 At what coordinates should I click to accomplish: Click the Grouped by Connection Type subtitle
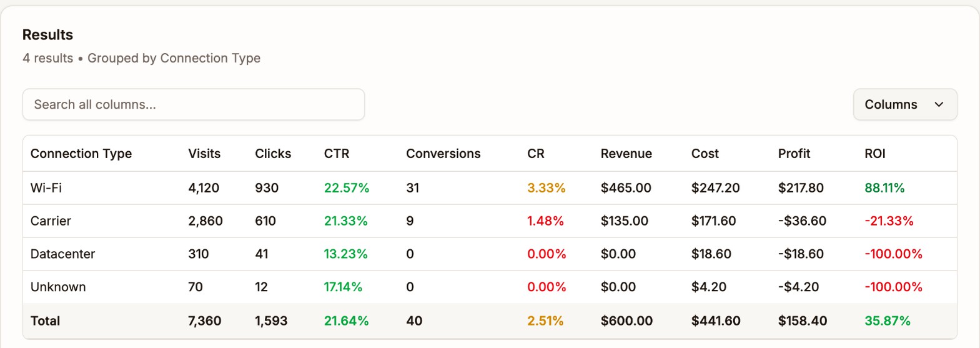[x=174, y=58]
